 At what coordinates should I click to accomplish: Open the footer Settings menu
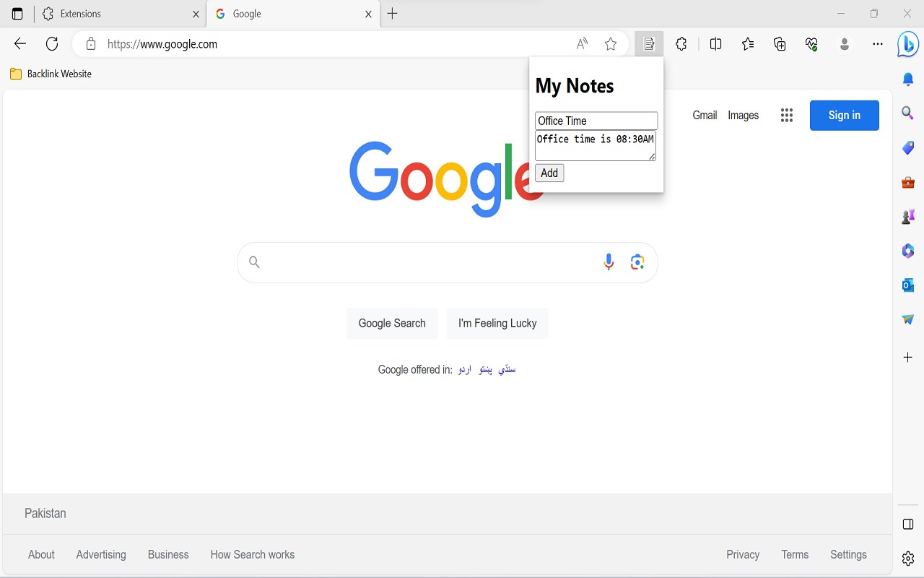point(848,554)
